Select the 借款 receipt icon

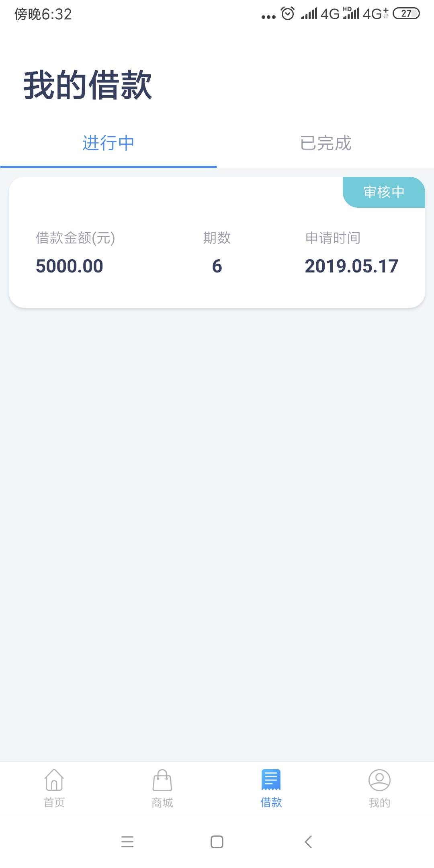[x=271, y=780]
